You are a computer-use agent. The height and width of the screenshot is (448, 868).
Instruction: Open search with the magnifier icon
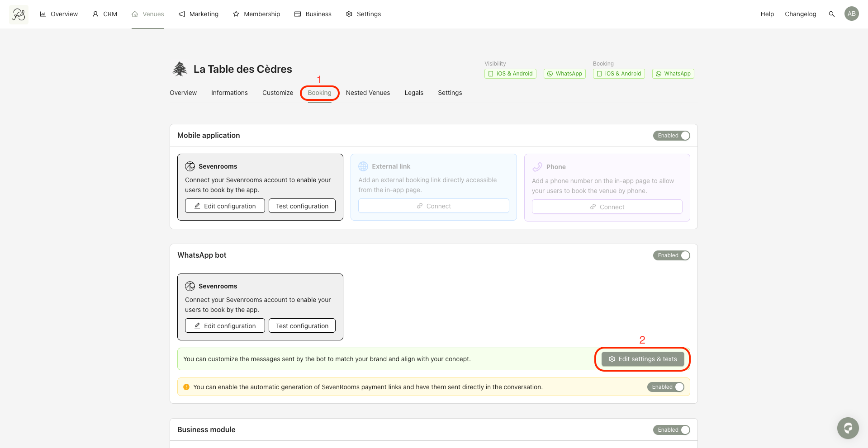click(831, 14)
